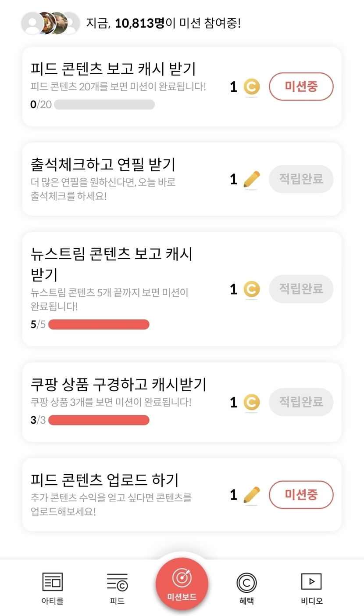Tap the pencil icon for 출석체크 mission
This screenshot has height=616, width=364.
coord(251,180)
